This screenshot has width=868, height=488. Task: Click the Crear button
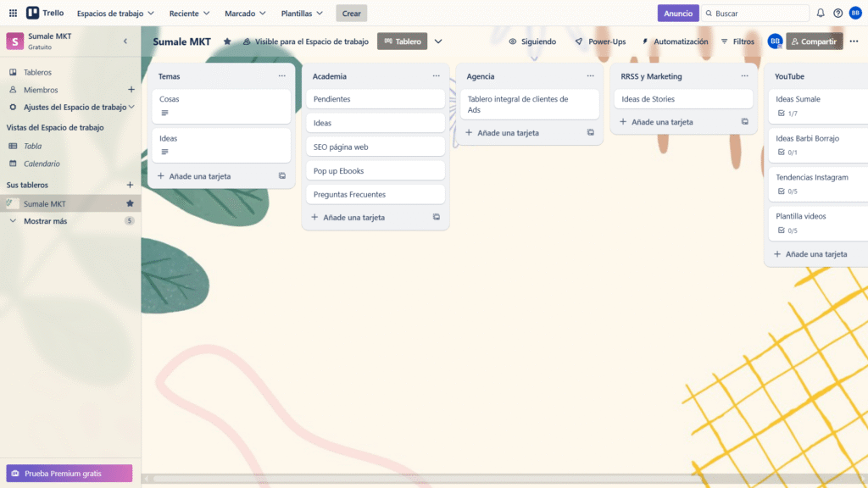pyautogui.click(x=351, y=14)
